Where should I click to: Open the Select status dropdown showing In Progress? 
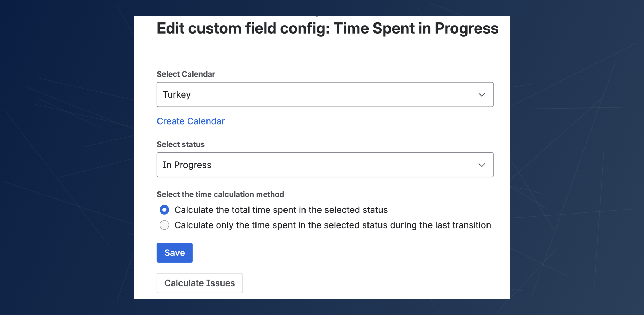coord(325,164)
